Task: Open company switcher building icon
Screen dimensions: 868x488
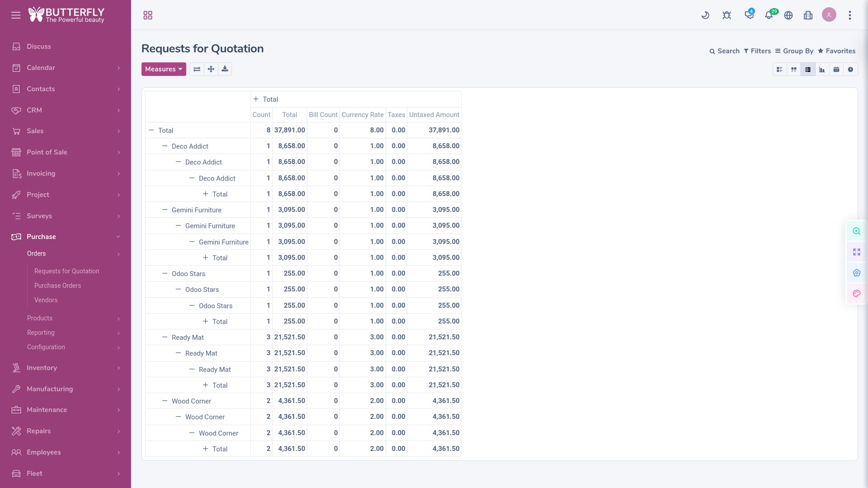Action: [x=808, y=15]
